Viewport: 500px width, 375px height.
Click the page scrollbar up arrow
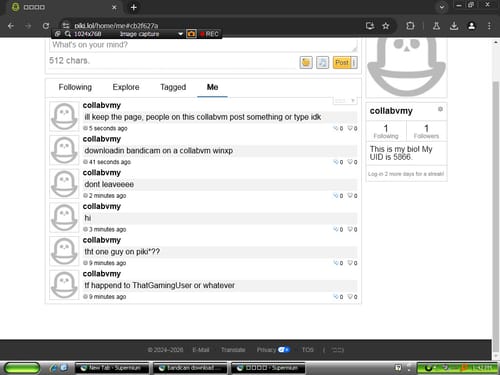[496, 43]
